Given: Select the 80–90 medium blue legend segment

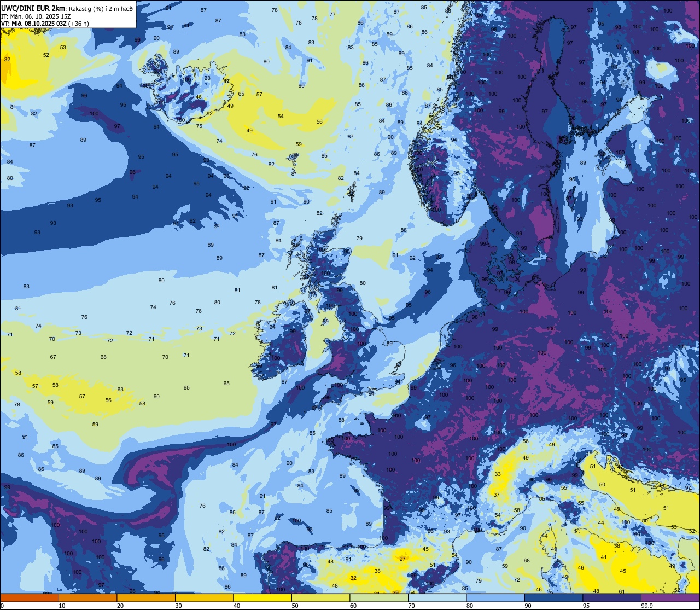Looking at the screenshot, I should click(495, 598).
